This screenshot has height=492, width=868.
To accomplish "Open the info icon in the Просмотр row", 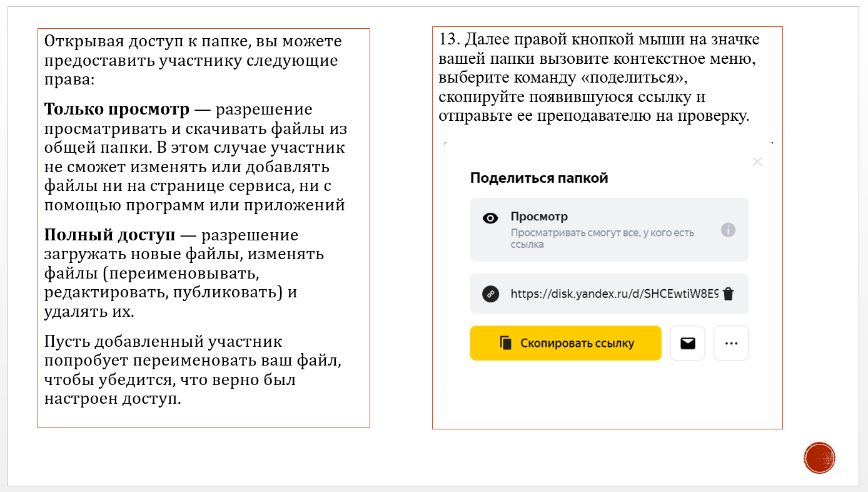I will pos(728,230).
